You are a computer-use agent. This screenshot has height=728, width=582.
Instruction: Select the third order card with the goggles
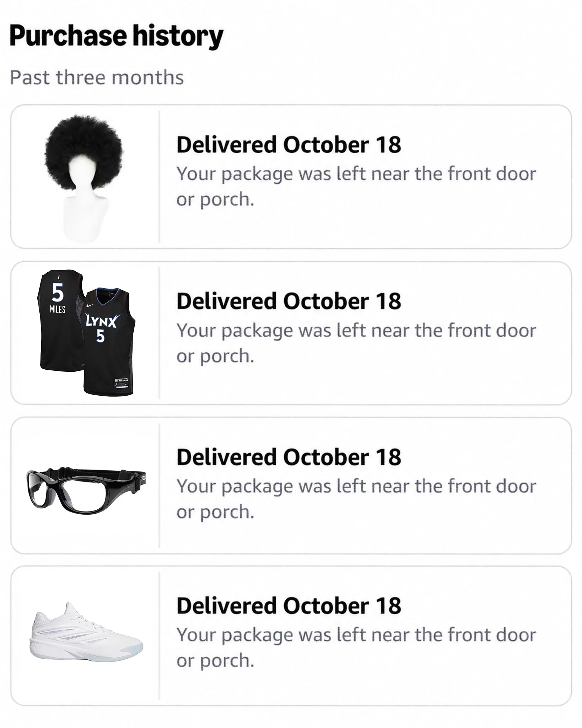tap(291, 486)
